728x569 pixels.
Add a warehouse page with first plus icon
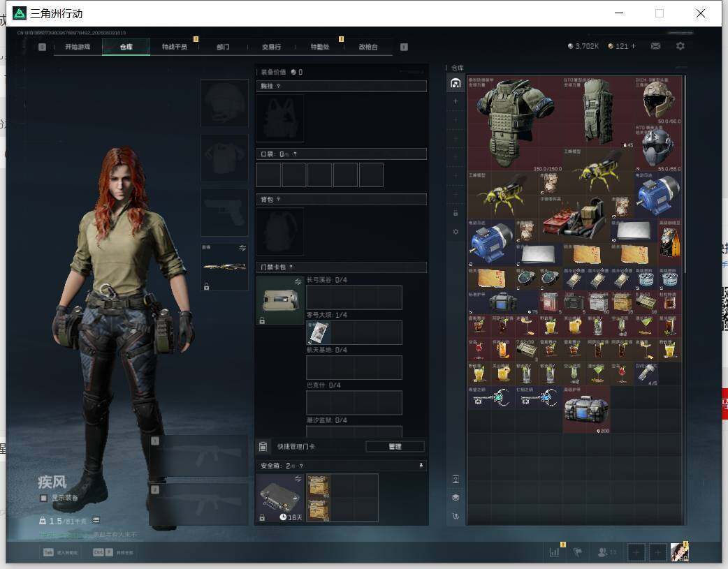tap(456, 101)
